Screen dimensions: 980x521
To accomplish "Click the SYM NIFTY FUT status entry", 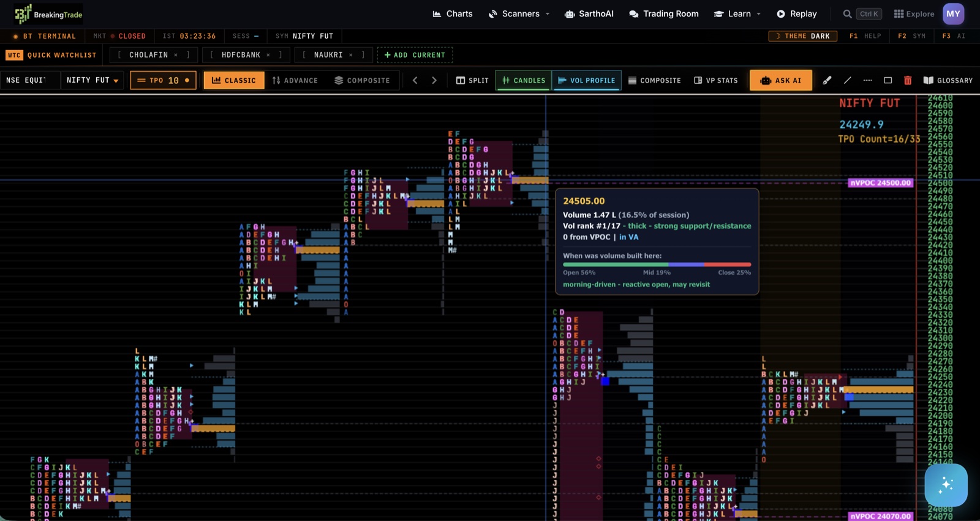I will 304,36.
